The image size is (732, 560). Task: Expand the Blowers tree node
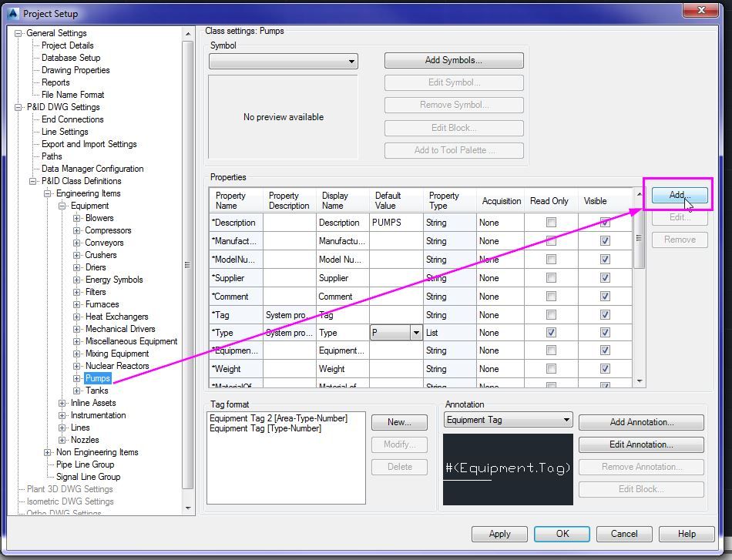[76, 218]
